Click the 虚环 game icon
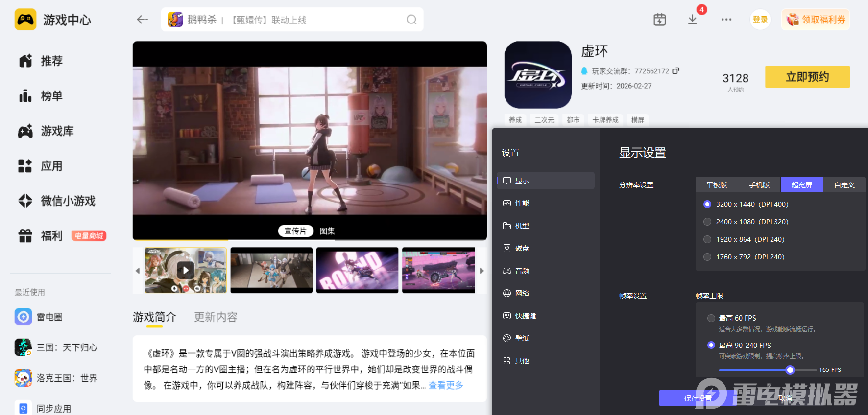 538,75
